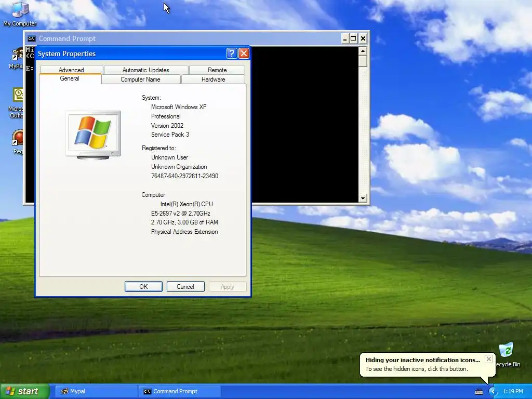The width and height of the screenshot is (532, 399).
Task: Click the Unknown User text
Action: click(x=170, y=157)
